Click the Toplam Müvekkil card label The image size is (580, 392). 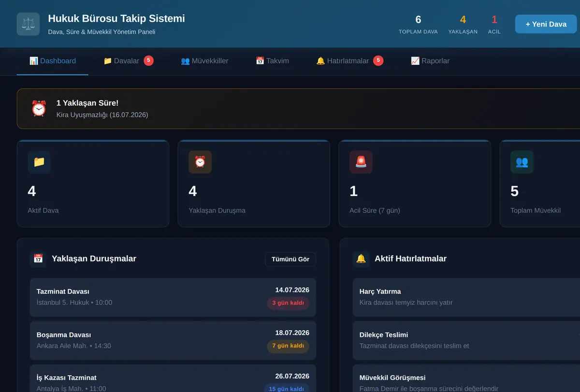(536, 211)
